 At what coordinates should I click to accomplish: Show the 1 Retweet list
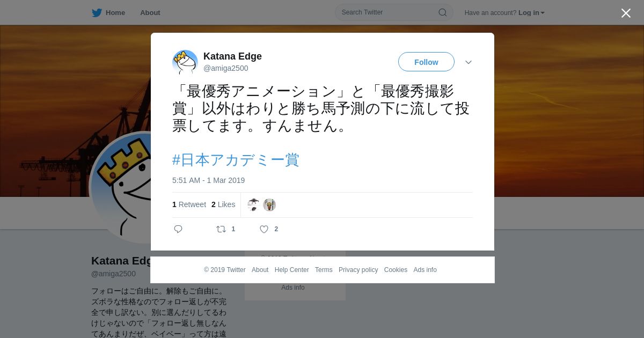189,204
